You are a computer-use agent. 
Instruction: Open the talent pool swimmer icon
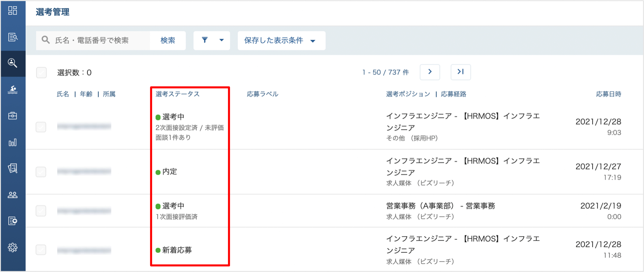[x=12, y=90]
